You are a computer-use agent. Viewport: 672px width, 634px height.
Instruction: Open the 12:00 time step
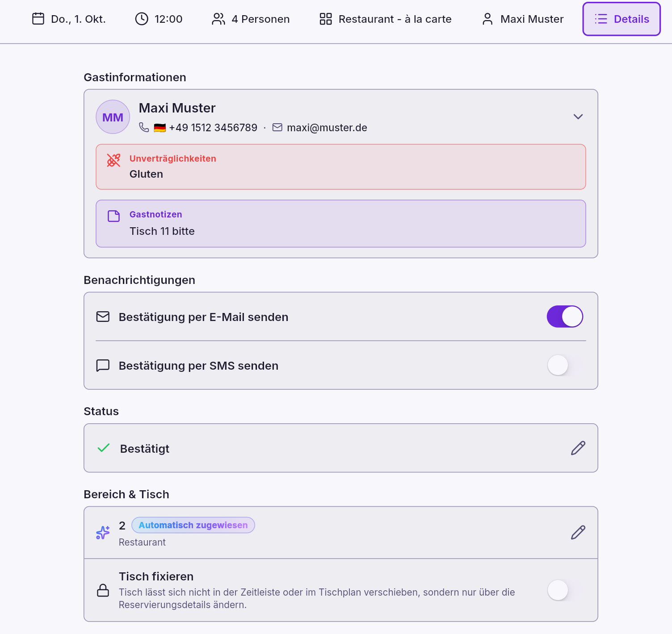(x=159, y=19)
